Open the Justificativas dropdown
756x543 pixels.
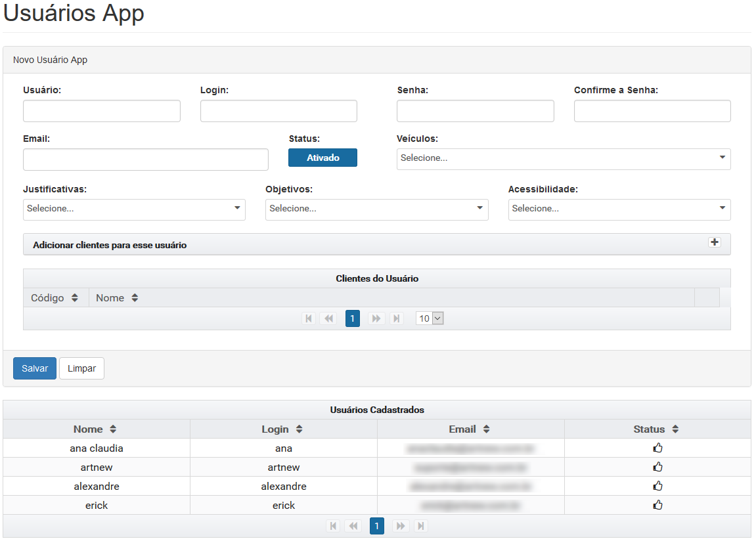point(134,209)
